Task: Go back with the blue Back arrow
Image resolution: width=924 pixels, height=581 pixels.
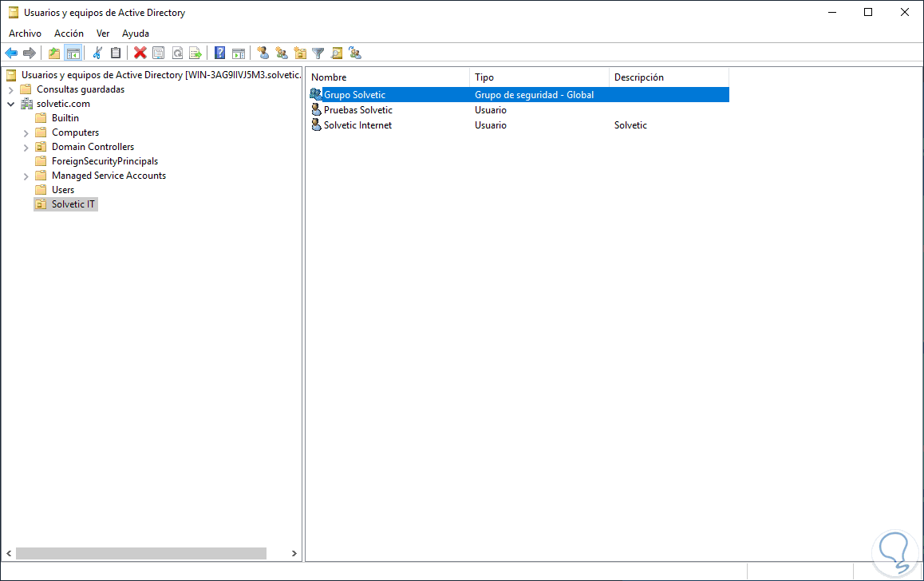Action: click(11, 53)
